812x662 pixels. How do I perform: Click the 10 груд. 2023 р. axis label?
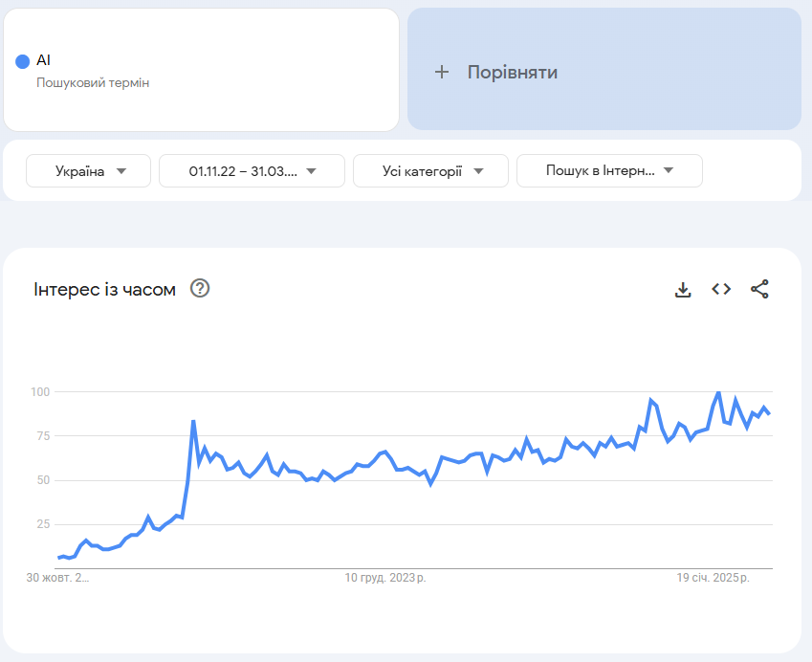click(x=385, y=578)
